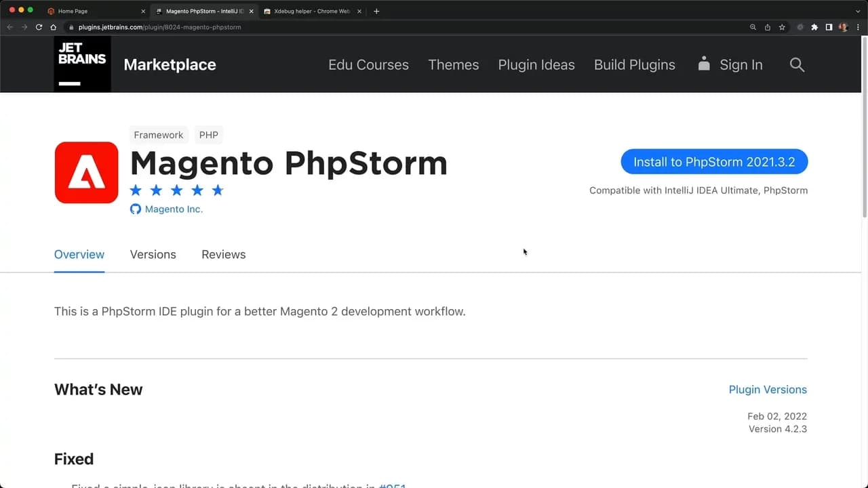Open the Reviews tab

pyautogui.click(x=224, y=255)
